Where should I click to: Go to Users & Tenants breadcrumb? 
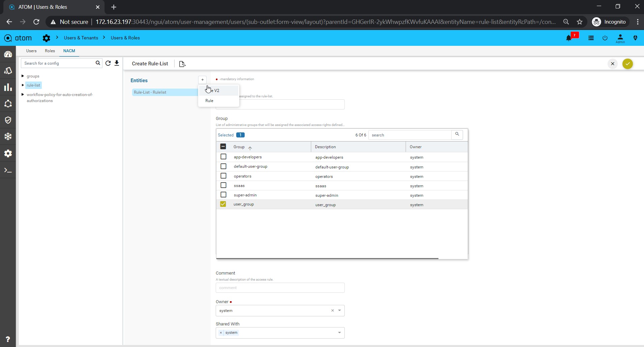pos(81,38)
